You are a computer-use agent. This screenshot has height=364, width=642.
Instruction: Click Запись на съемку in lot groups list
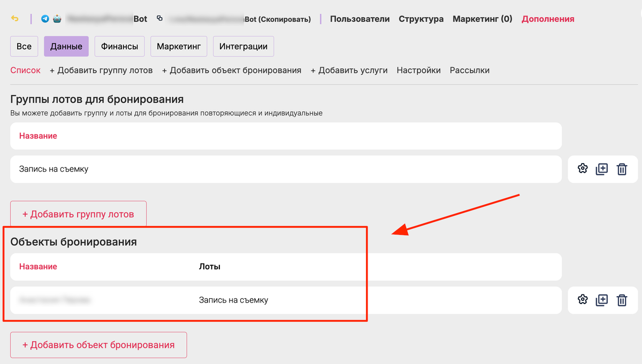pos(53,169)
